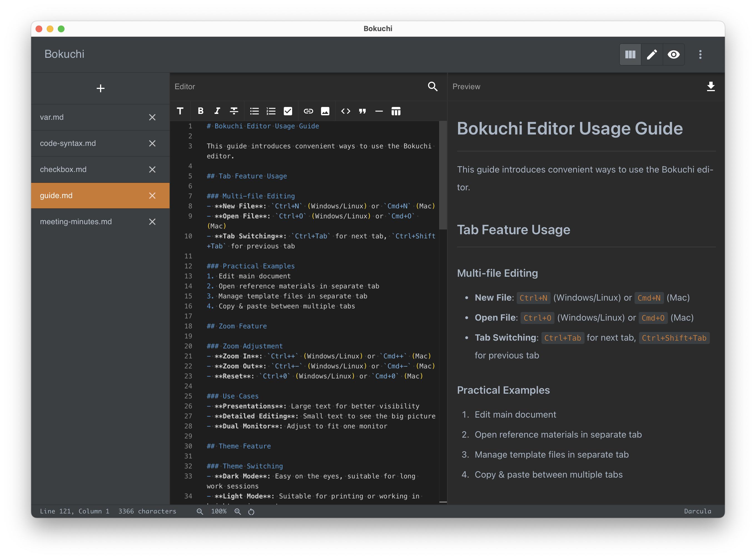Switch to split column view mode
Screen dimensions: 756x559
point(630,54)
